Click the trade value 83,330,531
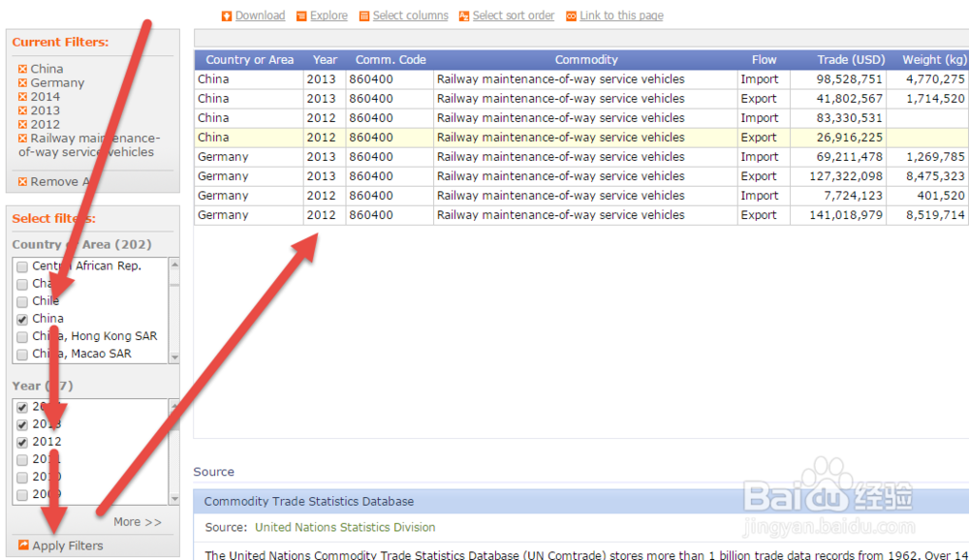 tap(849, 118)
